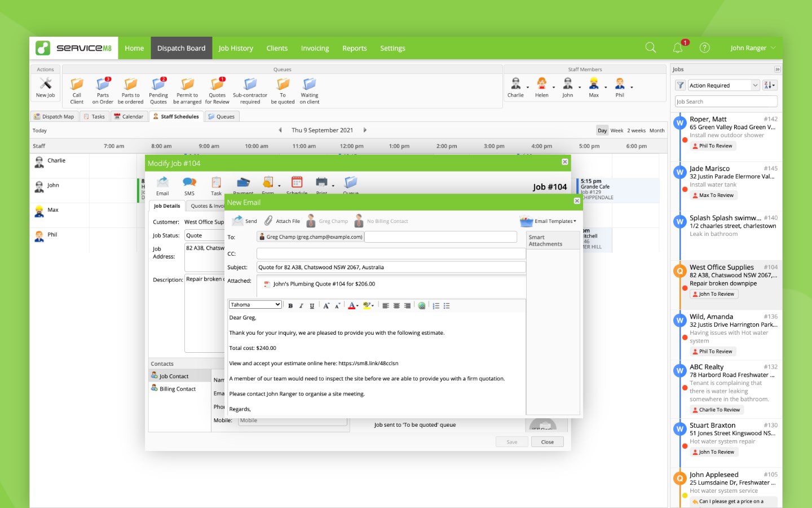Expand the John Ranger account menu
Image resolution: width=812 pixels, height=508 pixels.
point(753,48)
